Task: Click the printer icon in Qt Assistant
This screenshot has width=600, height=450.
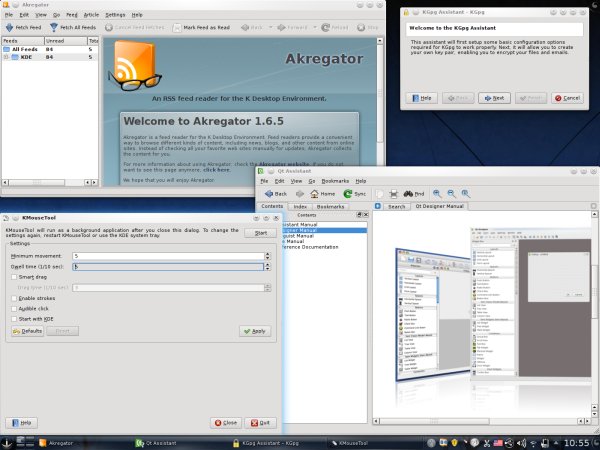Action: point(393,193)
